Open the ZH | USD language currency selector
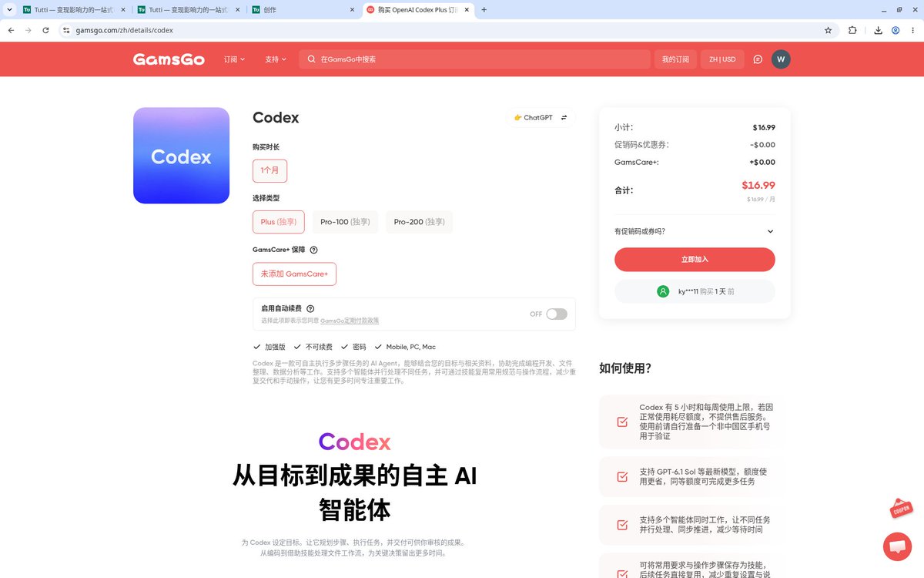The width and height of the screenshot is (924, 578). [722, 59]
